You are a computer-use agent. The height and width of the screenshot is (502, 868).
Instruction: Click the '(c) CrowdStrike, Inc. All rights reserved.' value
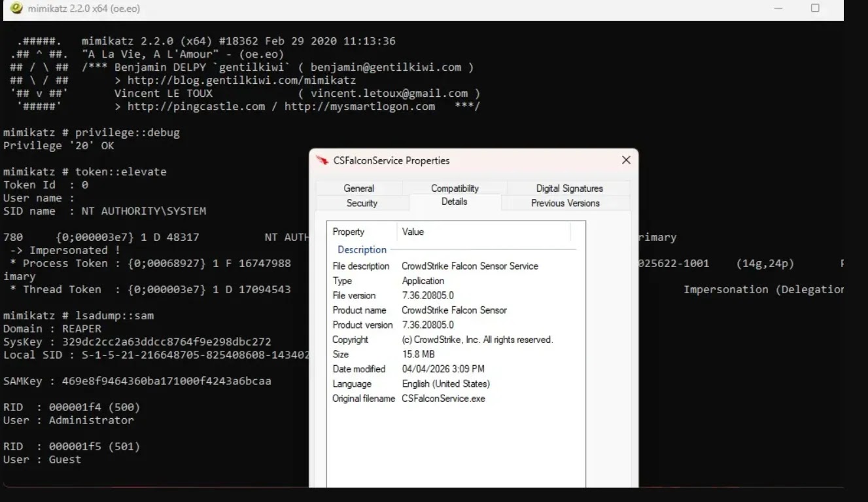point(477,340)
